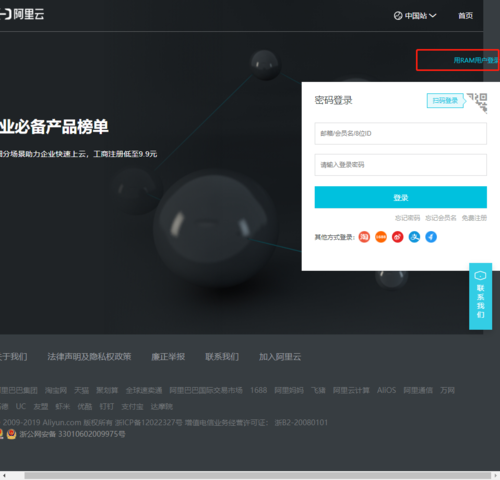The width and height of the screenshot is (500, 480).
Task: Open the 钉钉 footer link
Action: point(107,407)
